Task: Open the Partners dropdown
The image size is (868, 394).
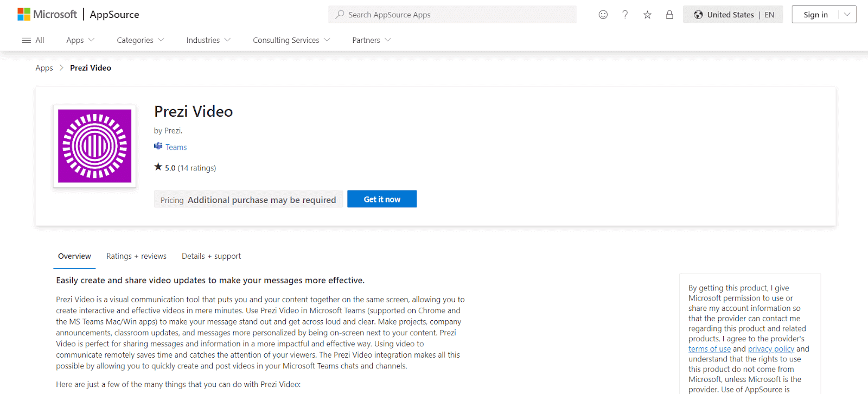Action: coord(372,40)
